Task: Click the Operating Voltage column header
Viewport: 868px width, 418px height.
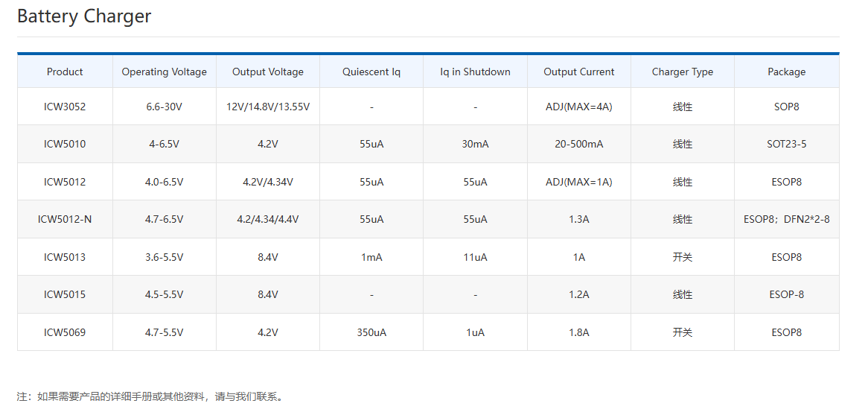Action: [165, 72]
